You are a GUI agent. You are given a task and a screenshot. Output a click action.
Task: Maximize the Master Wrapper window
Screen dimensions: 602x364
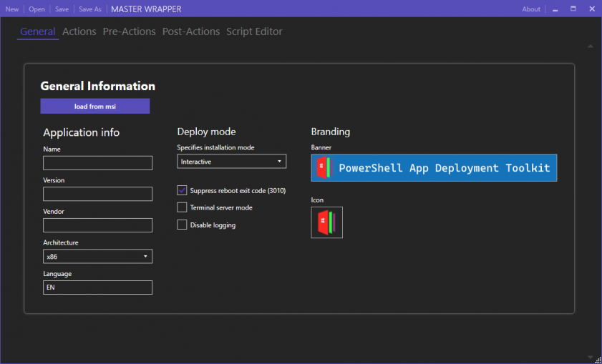coord(573,9)
